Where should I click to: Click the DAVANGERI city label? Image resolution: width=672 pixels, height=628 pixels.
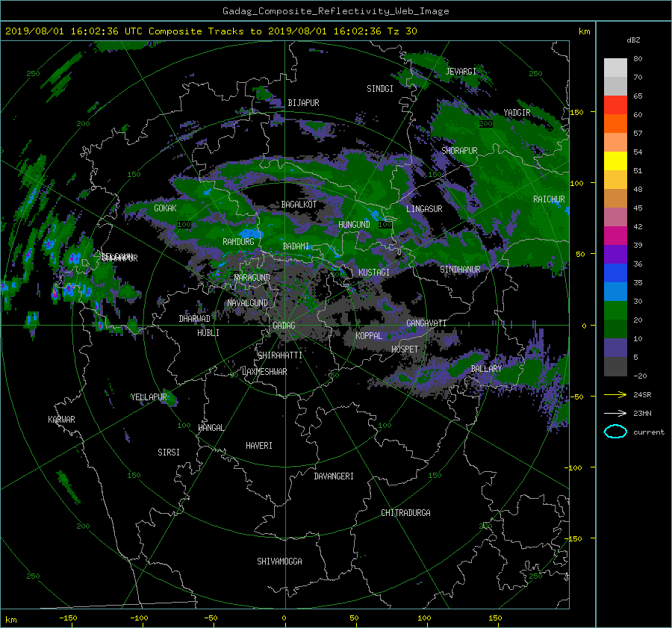point(334,476)
